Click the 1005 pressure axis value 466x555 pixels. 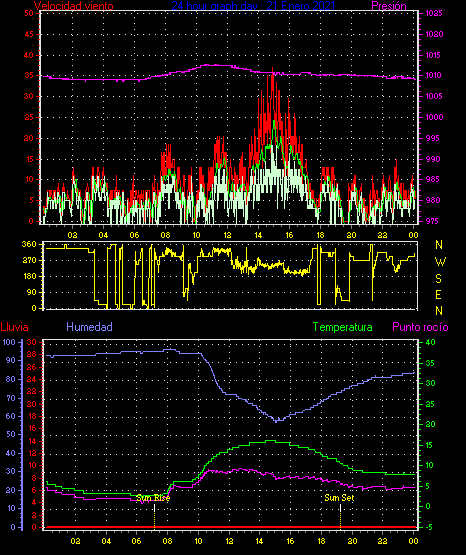click(x=434, y=96)
